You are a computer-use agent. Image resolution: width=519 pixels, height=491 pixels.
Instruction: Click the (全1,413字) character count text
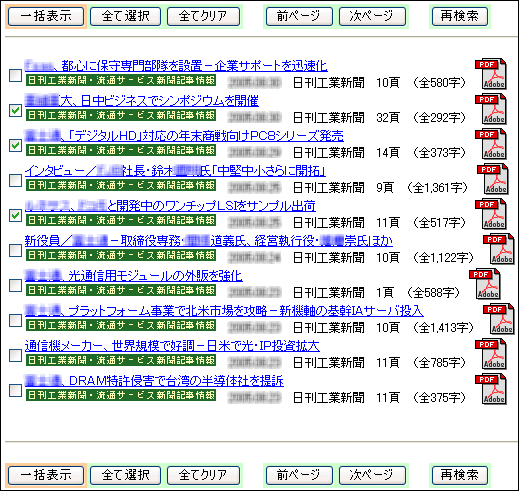tap(443, 328)
